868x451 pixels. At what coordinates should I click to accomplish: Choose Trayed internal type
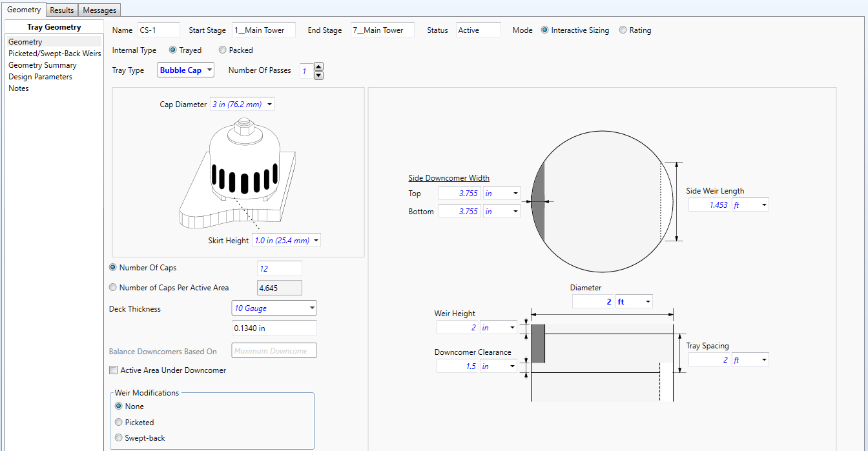(x=173, y=50)
